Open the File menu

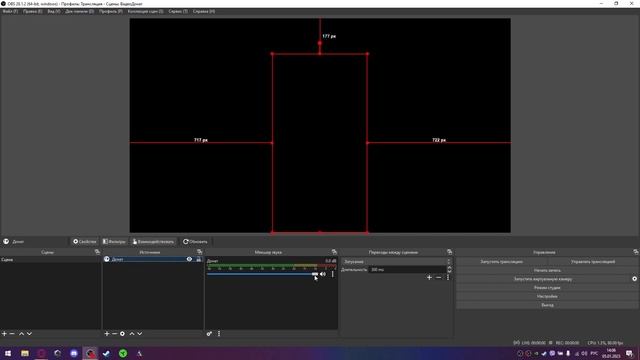pyautogui.click(x=10, y=11)
